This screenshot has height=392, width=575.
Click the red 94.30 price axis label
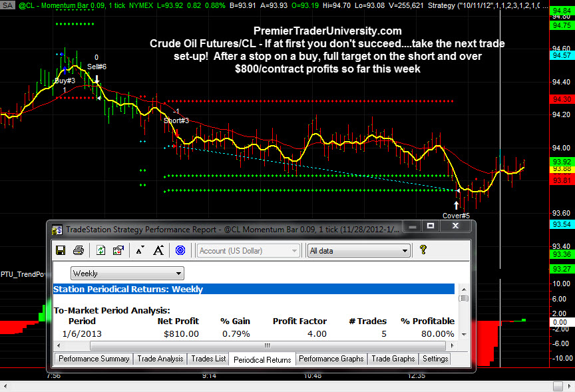562,99
